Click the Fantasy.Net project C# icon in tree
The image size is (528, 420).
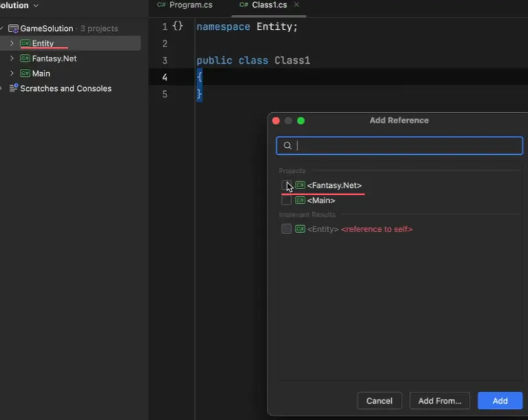[25, 58]
